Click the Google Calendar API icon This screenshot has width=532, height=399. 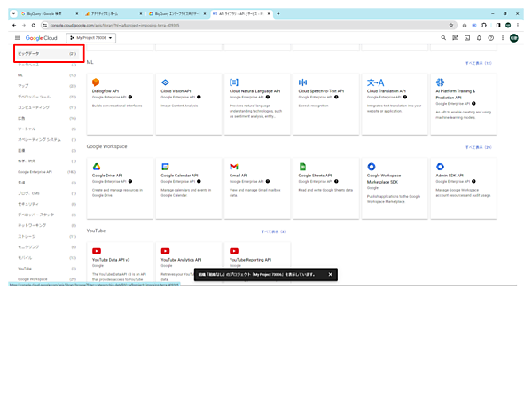(165, 167)
